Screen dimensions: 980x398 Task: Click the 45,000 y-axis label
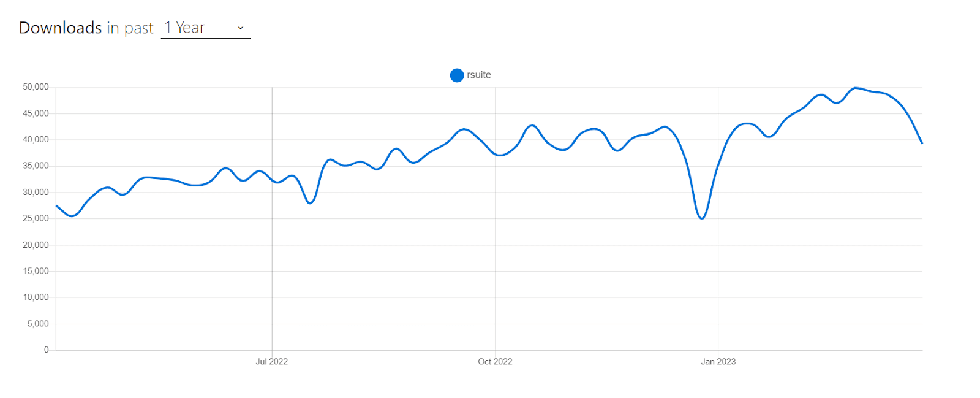36,113
